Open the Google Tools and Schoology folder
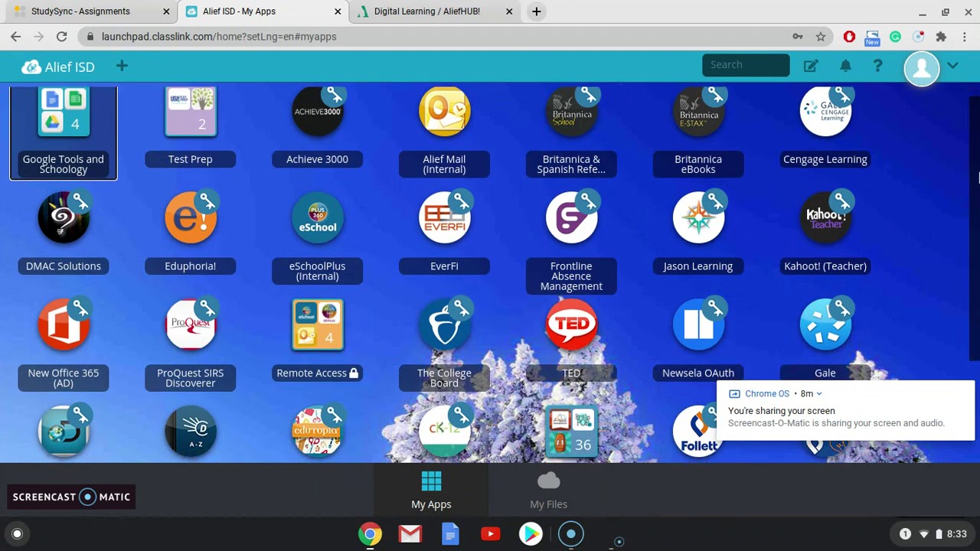 [64, 133]
